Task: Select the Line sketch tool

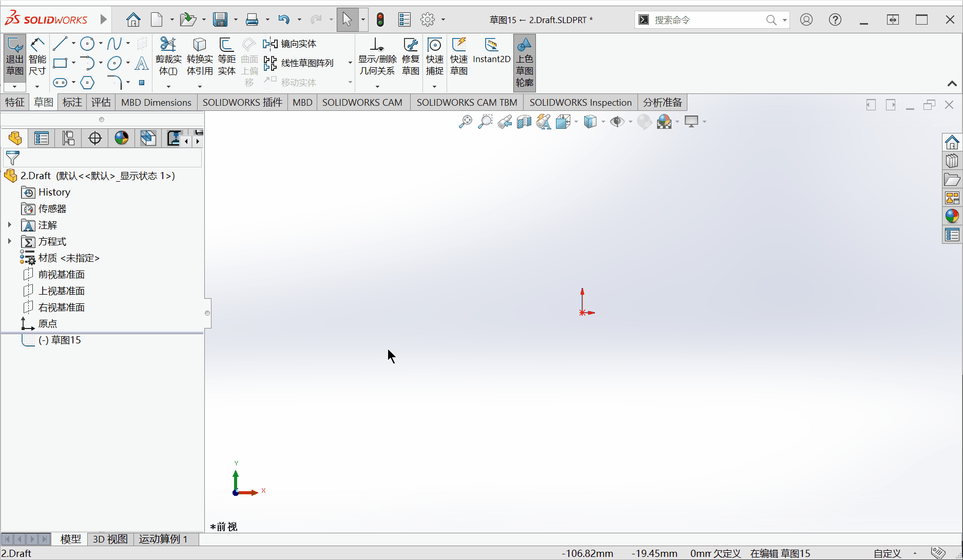Action: (x=60, y=44)
